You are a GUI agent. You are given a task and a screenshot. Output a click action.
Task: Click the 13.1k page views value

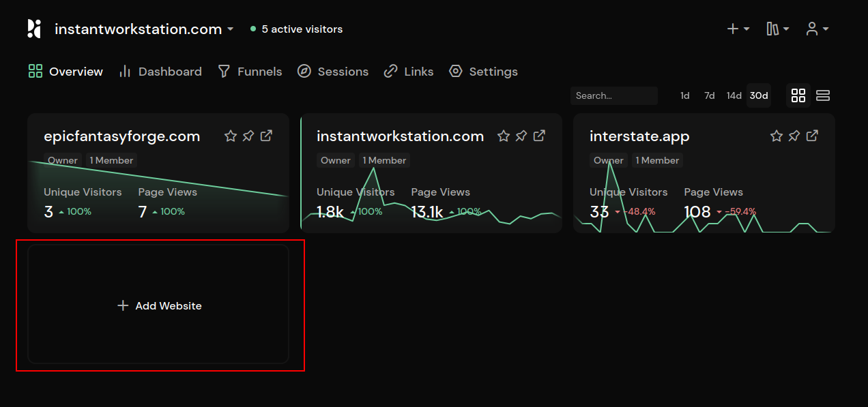427,212
